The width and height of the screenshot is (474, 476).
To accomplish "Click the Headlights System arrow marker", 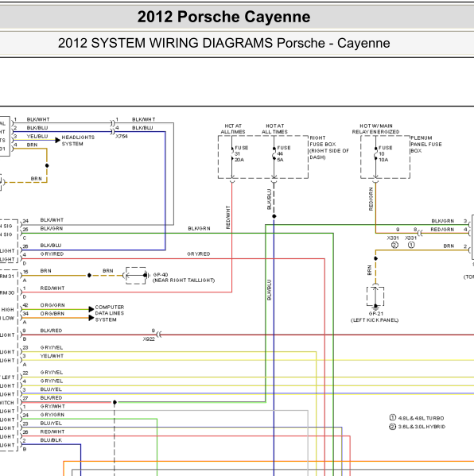I will pyautogui.click(x=58, y=140).
